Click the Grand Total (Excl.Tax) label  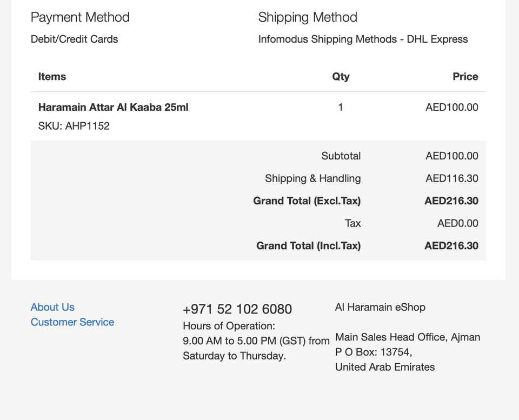tap(307, 201)
